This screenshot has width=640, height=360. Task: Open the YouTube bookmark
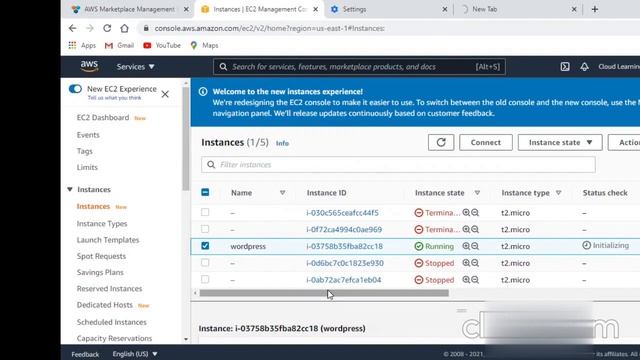tap(162, 45)
